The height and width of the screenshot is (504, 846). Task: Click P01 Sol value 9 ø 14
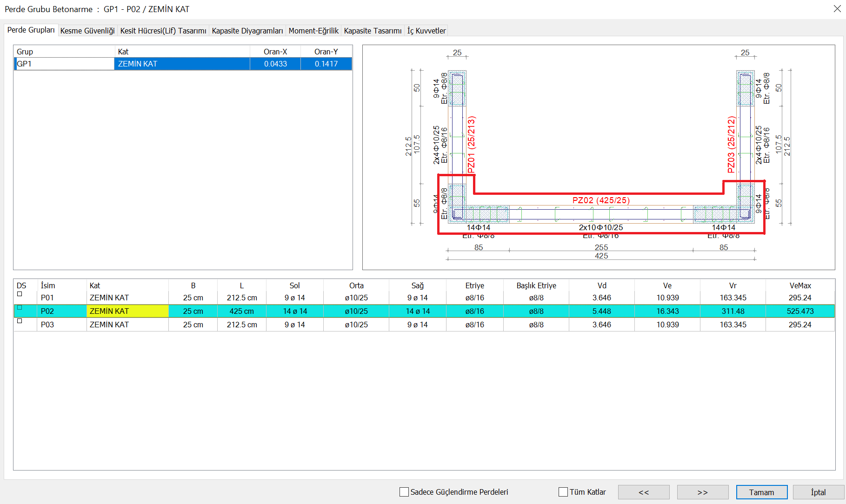tap(295, 298)
